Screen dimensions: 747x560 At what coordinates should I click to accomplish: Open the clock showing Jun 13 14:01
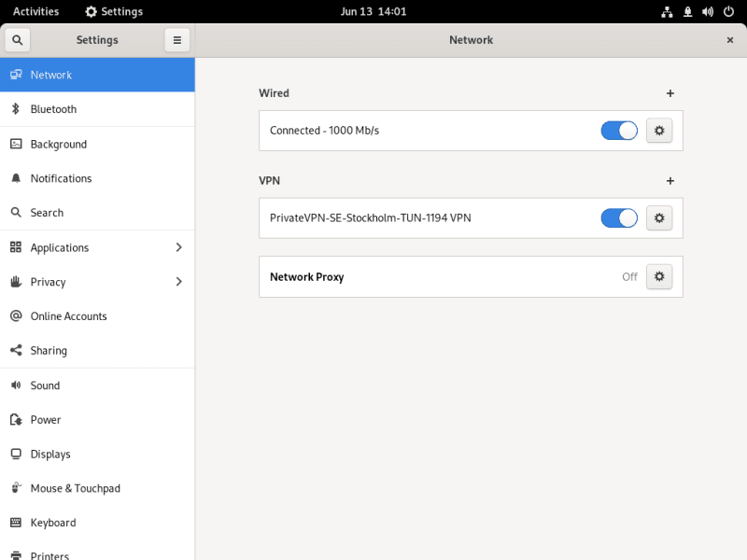coord(373,11)
